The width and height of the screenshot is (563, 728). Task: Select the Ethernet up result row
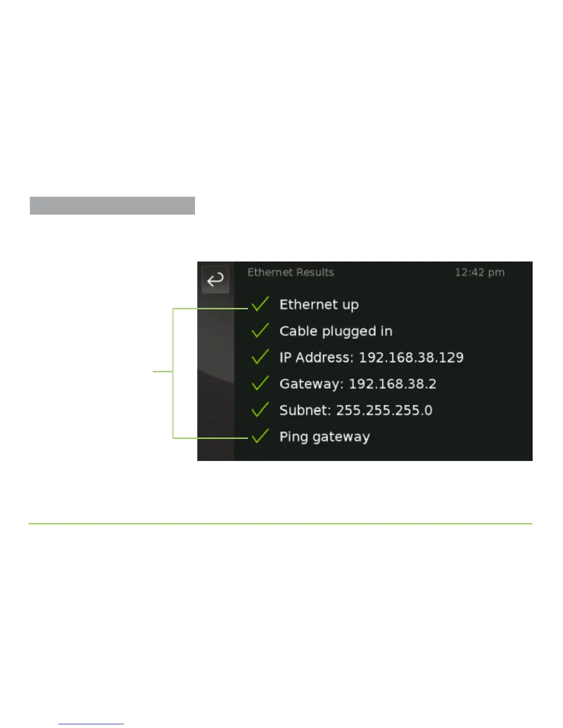click(319, 305)
